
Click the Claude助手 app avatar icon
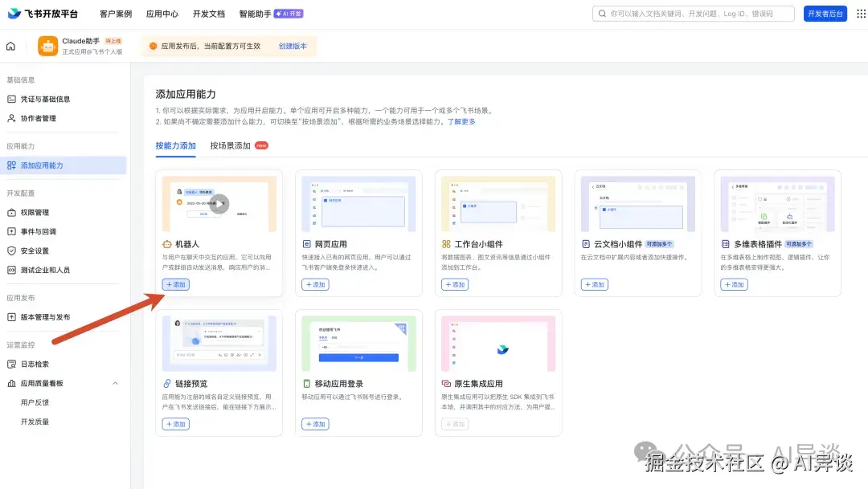click(x=47, y=46)
